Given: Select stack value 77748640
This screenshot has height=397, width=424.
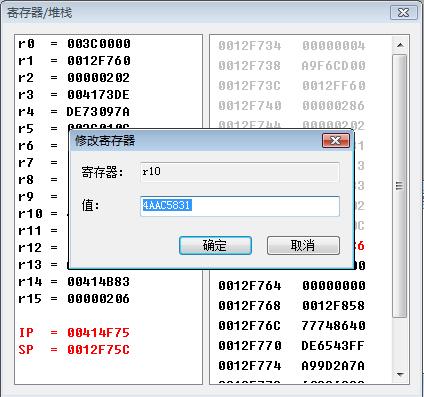Looking at the screenshot, I should pyautogui.click(x=334, y=326).
